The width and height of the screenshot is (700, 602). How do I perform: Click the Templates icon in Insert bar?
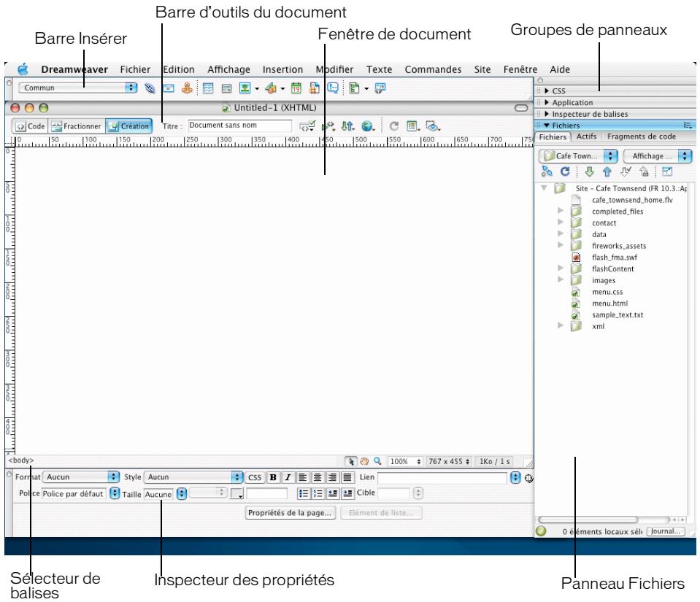355,88
